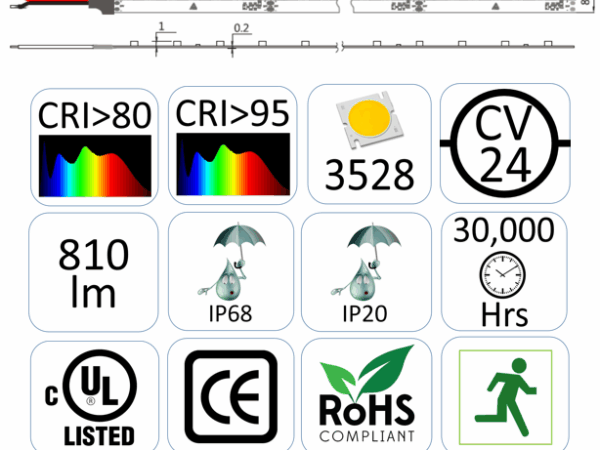Click the clock in the 30,000 Hrs tile
The image size is (600, 450).
pyautogui.click(x=504, y=273)
